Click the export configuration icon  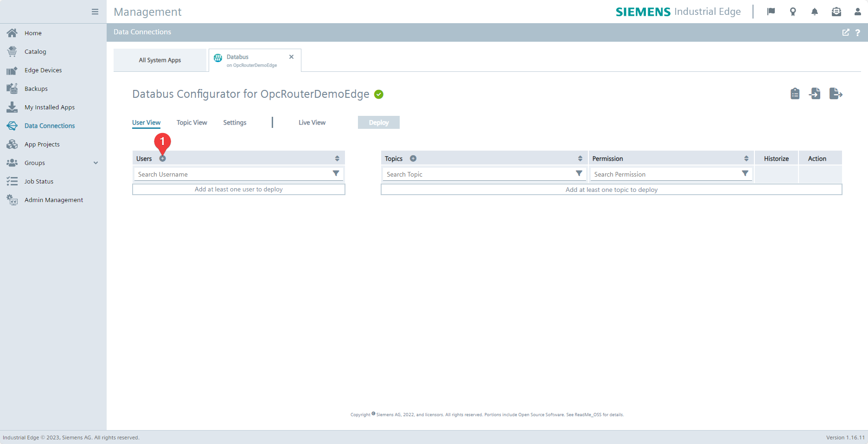click(836, 94)
